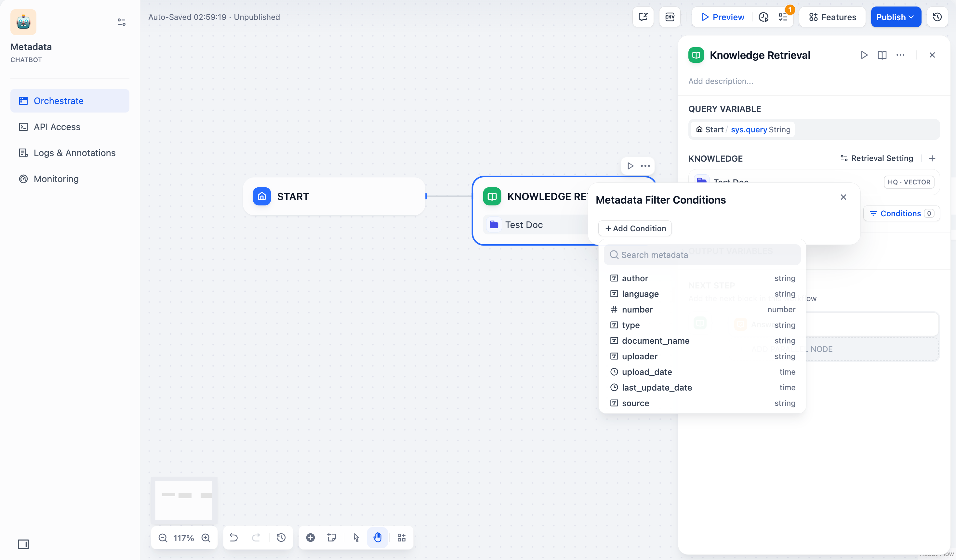The image size is (956, 560).
Task: Click the zoom out magnifier icon
Action: pyautogui.click(x=163, y=538)
